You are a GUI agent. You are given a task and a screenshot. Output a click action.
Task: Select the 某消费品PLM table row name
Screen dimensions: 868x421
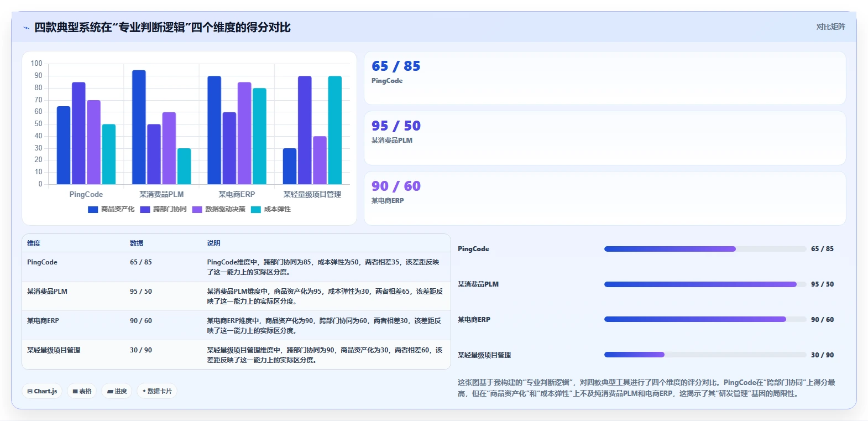(47, 292)
